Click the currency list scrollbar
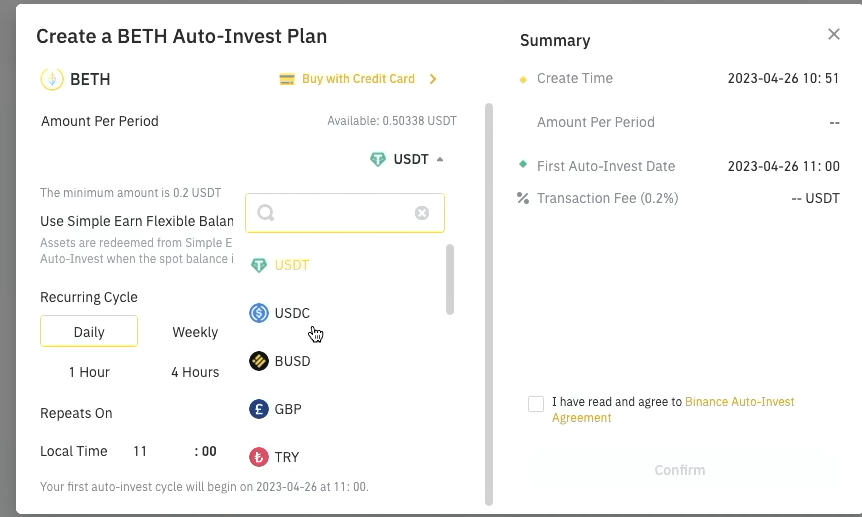The width and height of the screenshot is (862, 517). pos(450,279)
